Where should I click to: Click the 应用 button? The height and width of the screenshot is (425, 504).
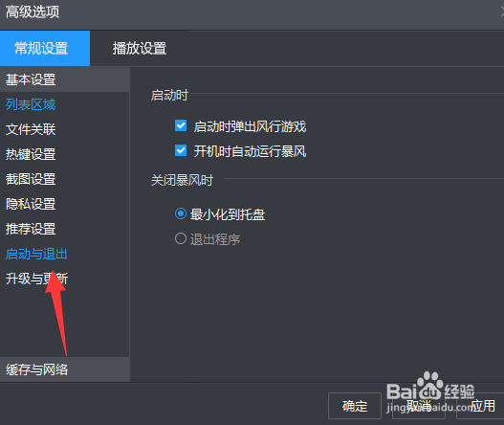pos(481,406)
